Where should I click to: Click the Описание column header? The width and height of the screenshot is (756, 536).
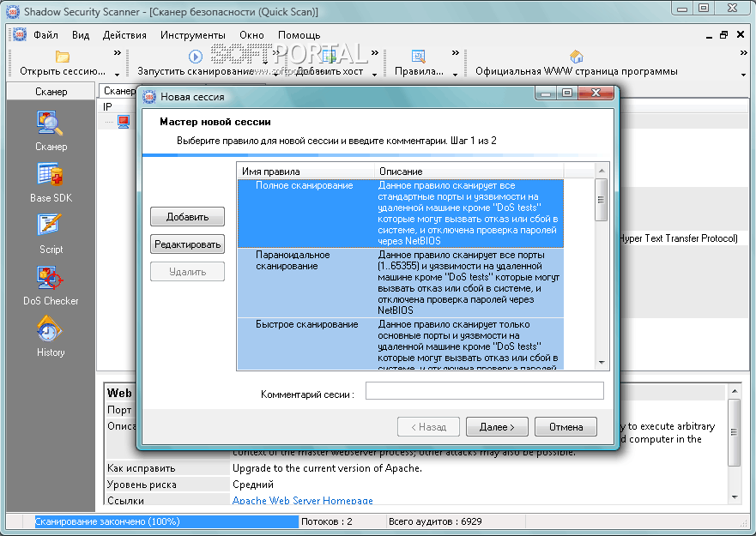click(x=469, y=172)
